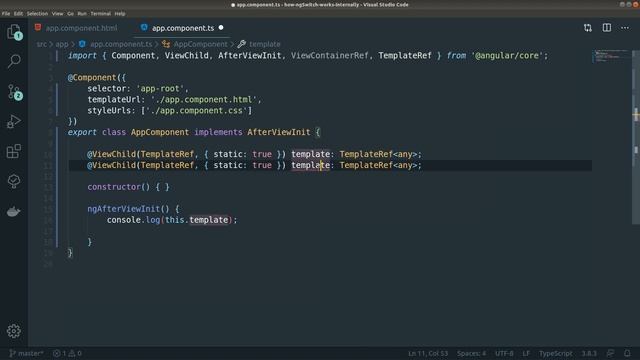The width and height of the screenshot is (640, 360).
Task: Click the TypeScript file icon on active tab
Action: [x=144, y=27]
